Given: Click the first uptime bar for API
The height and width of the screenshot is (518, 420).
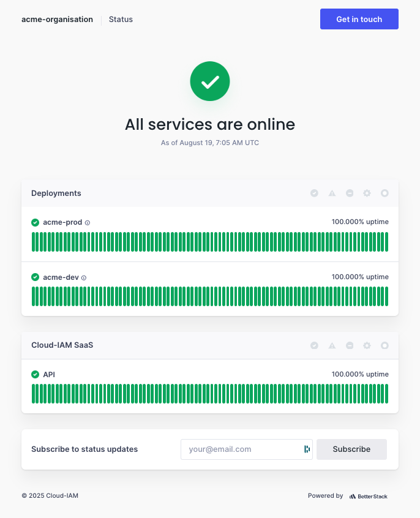Looking at the screenshot, I should (33, 394).
